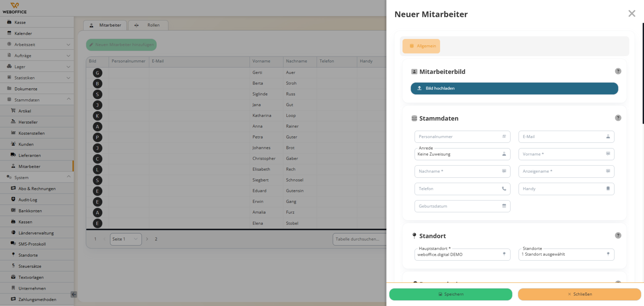This screenshot has height=306, width=644.
Task: Open Standorte sidebar entry
Action: [37, 255]
